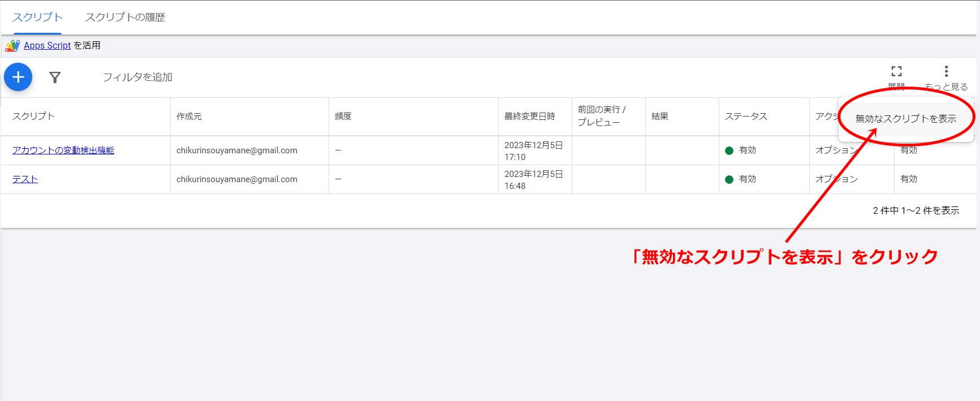Open the スクリプトの履歴 tab
The width and height of the screenshot is (980, 401).
coord(125,18)
